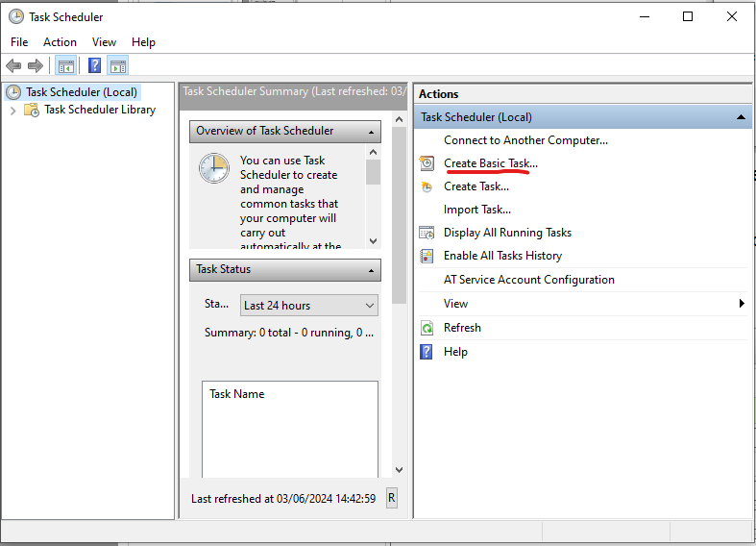Click the Back arrow toolbar icon

click(13, 65)
